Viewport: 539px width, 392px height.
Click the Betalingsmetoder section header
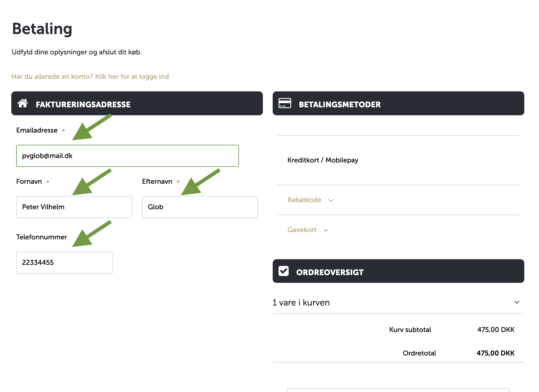coord(340,104)
